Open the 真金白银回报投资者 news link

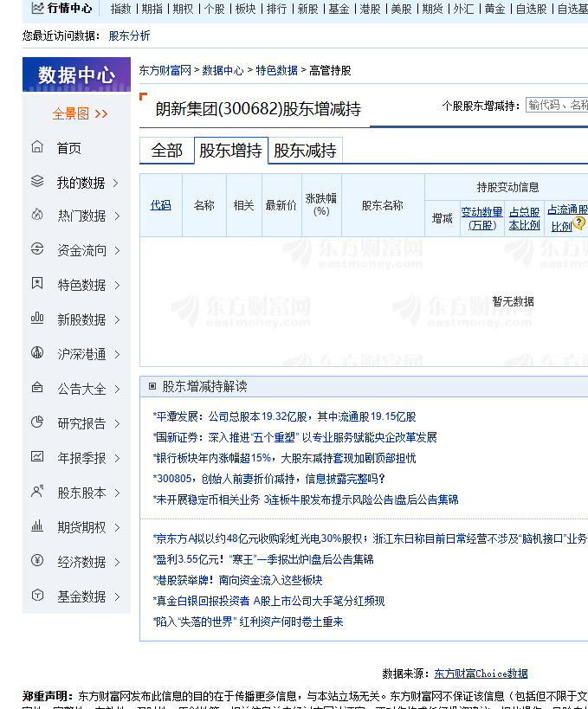coord(268,601)
